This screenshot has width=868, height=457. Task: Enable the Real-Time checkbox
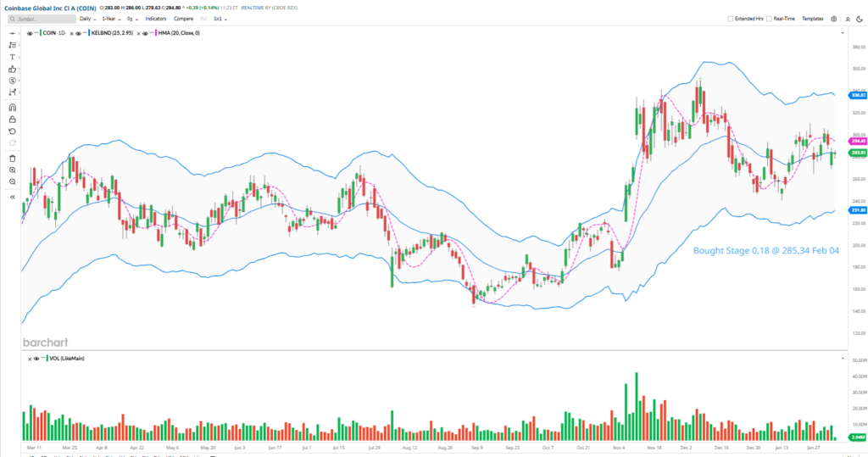(x=768, y=18)
